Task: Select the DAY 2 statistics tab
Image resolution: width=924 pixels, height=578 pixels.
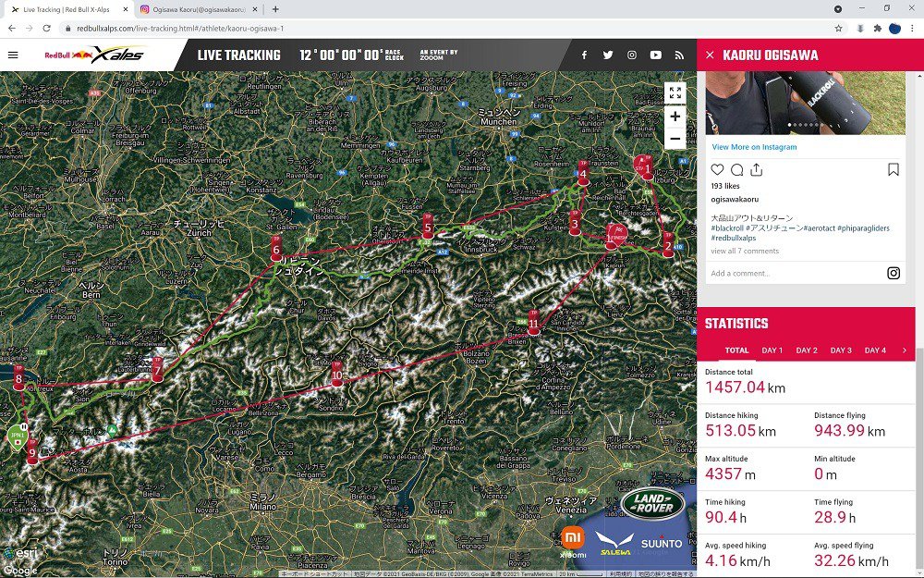Action: [x=807, y=350]
